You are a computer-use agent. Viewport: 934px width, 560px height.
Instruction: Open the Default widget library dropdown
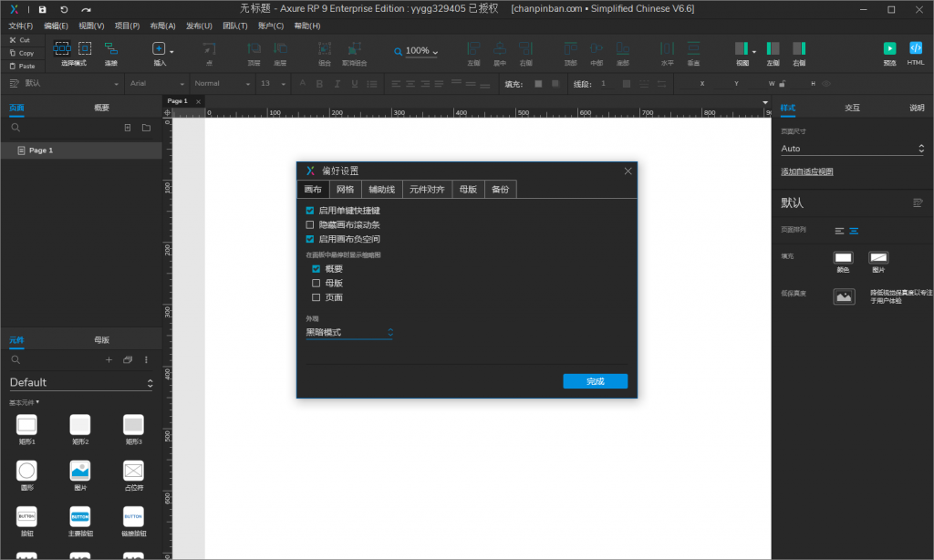pos(80,383)
